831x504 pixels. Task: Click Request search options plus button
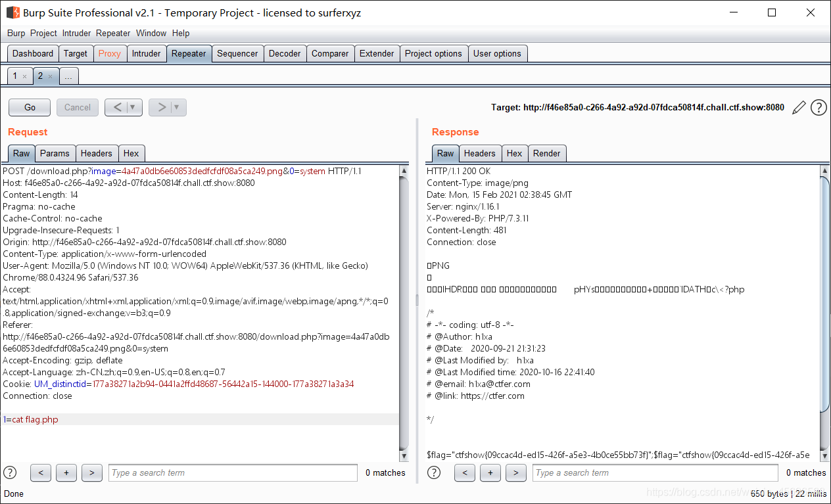tap(66, 472)
